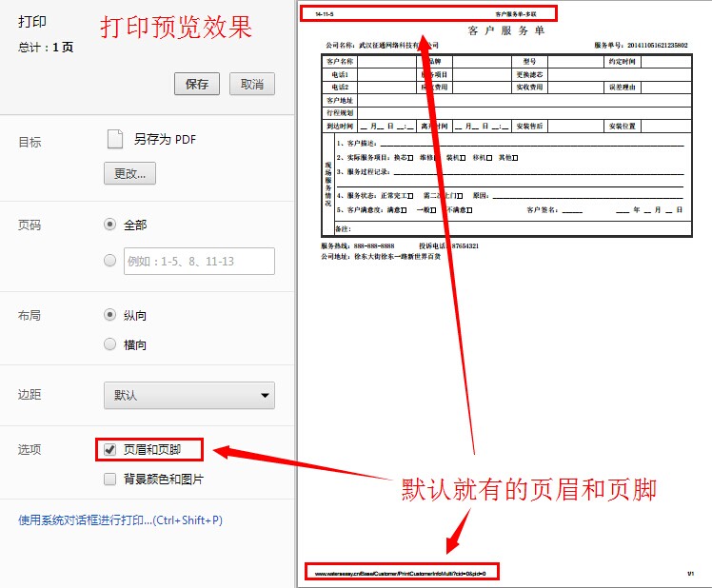Click the 总计：1 页 summary text
The width and height of the screenshot is (712, 588).
pyautogui.click(x=46, y=47)
